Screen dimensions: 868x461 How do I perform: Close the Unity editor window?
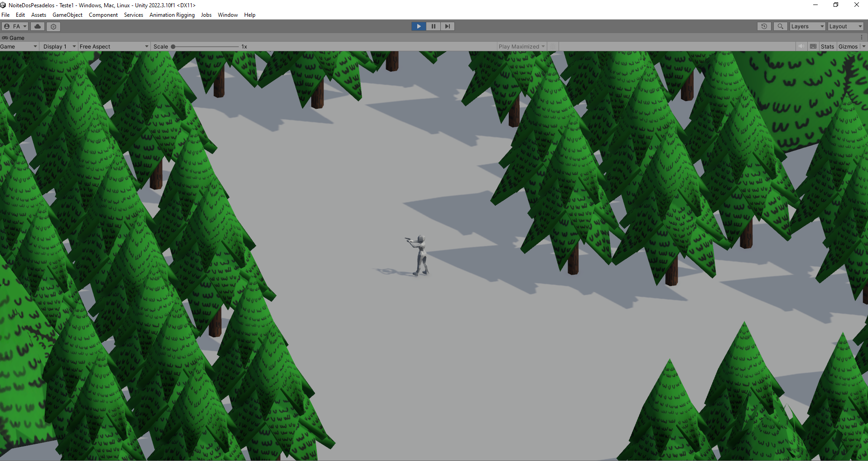click(x=857, y=5)
